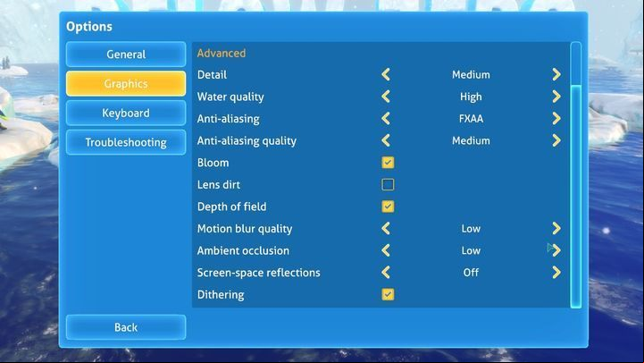Click the Ambient occlusion label
Screen dimensions: 644x363
tap(243, 250)
